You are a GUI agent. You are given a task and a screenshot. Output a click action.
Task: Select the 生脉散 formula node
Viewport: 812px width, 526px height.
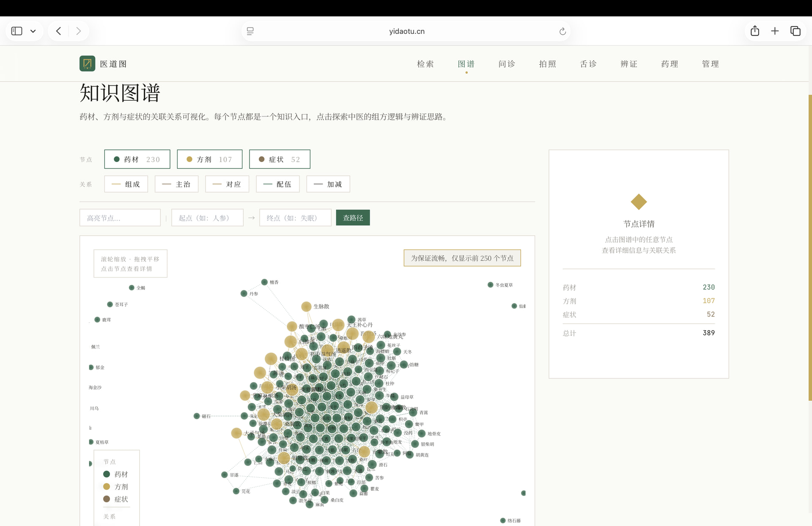(x=306, y=306)
